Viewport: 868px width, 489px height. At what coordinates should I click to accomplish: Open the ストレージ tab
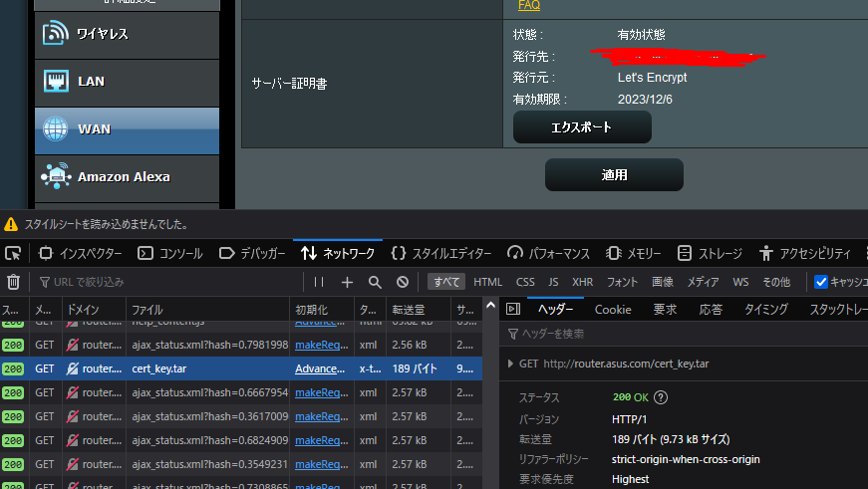pyautogui.click(x=710, y=253)
